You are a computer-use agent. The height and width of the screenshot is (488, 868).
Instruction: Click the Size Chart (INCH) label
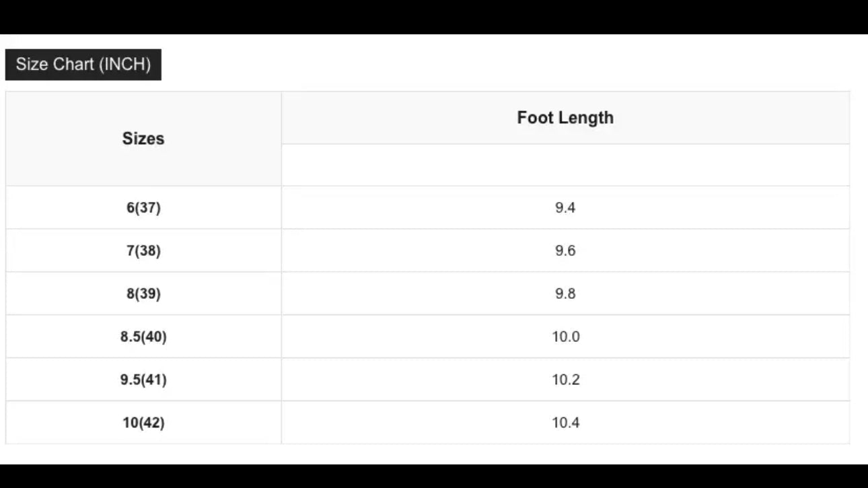[x=83, y=65]
